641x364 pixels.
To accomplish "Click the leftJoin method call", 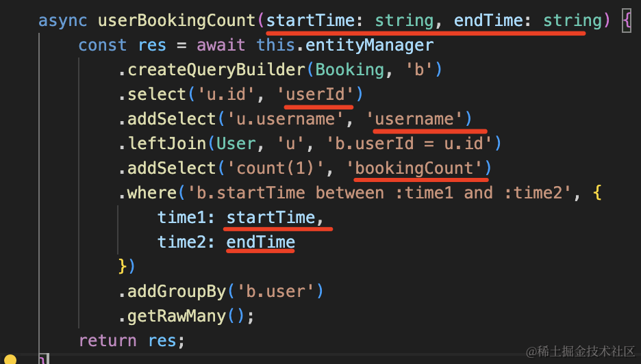I will point(167,144).
